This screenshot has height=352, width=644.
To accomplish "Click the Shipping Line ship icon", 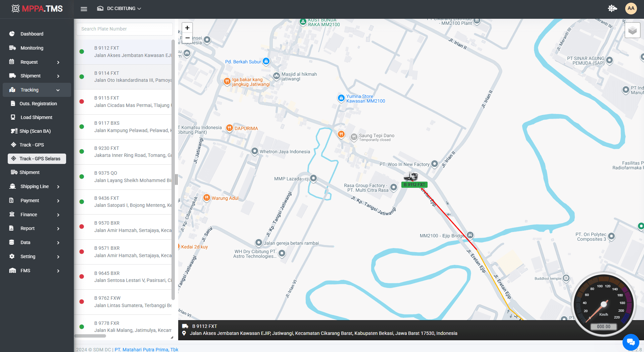I will (12, 186).
